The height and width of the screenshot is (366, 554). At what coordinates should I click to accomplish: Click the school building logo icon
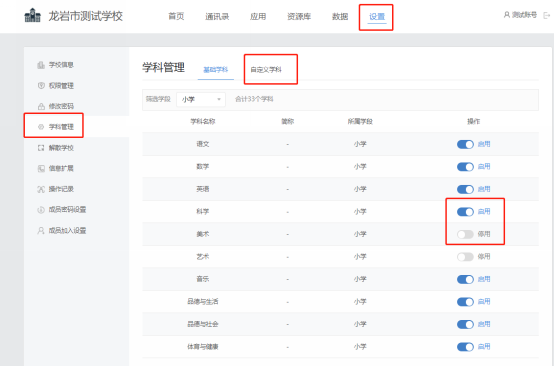[x=33, y=16]
